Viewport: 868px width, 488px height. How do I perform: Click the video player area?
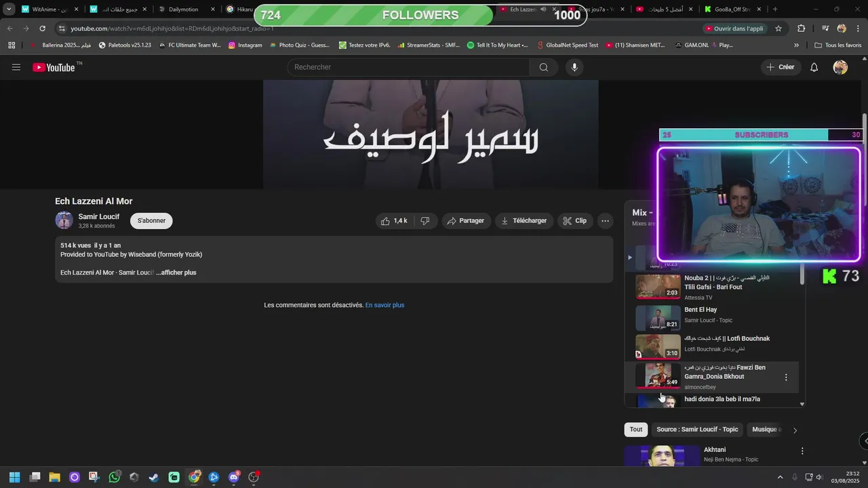(431, 134)
